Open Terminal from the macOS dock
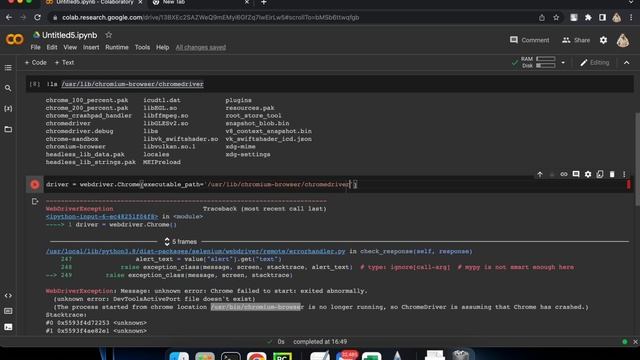Screen dimensions: 640x360 coord(231,357)
